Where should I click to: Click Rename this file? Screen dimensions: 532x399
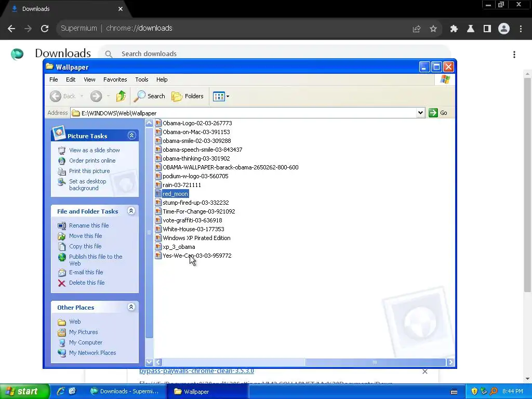89,225
